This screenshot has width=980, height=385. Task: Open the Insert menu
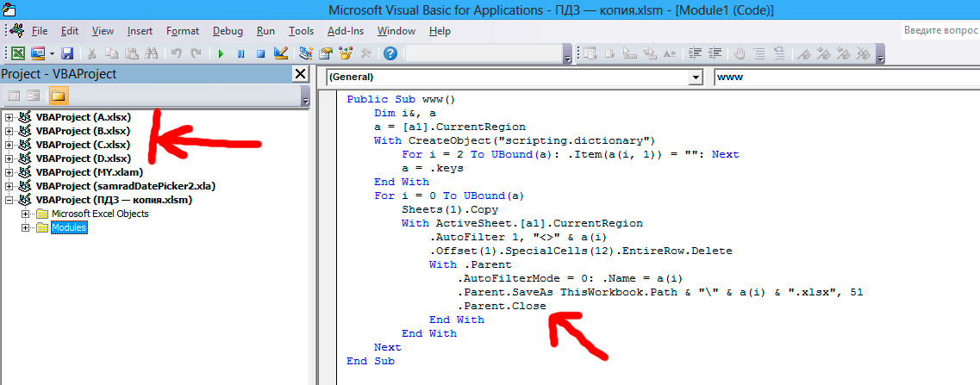click(x=140, y=31)
